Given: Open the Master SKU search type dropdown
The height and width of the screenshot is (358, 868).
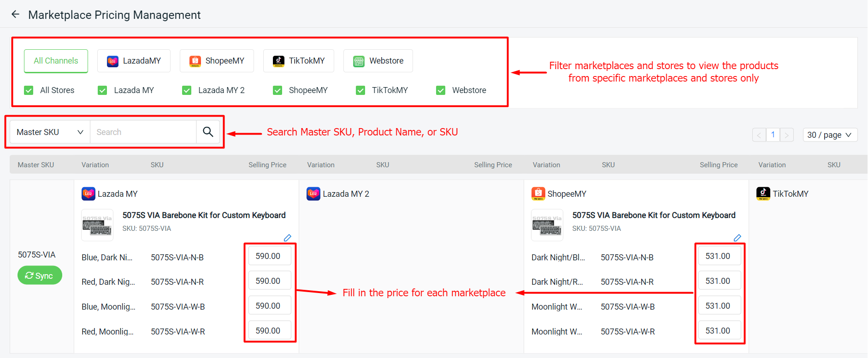Looking at the screenshot, I should tap(50, 132).
